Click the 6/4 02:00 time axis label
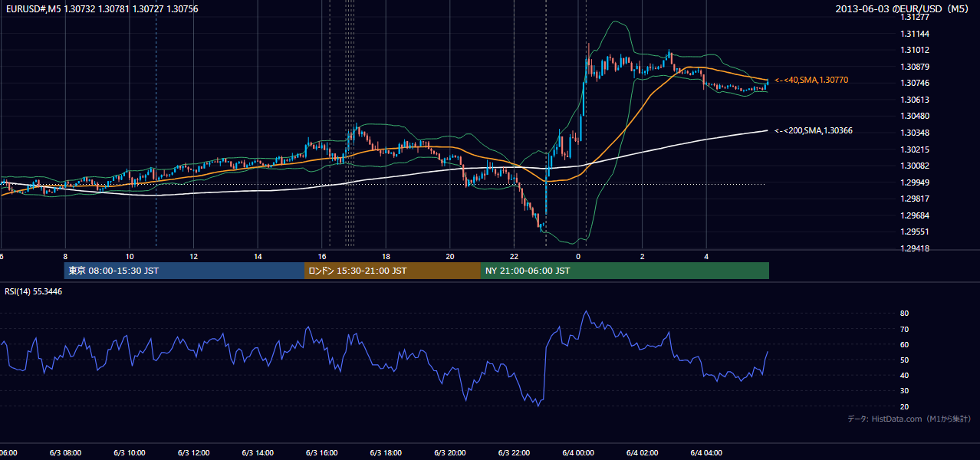 (643, 453)
